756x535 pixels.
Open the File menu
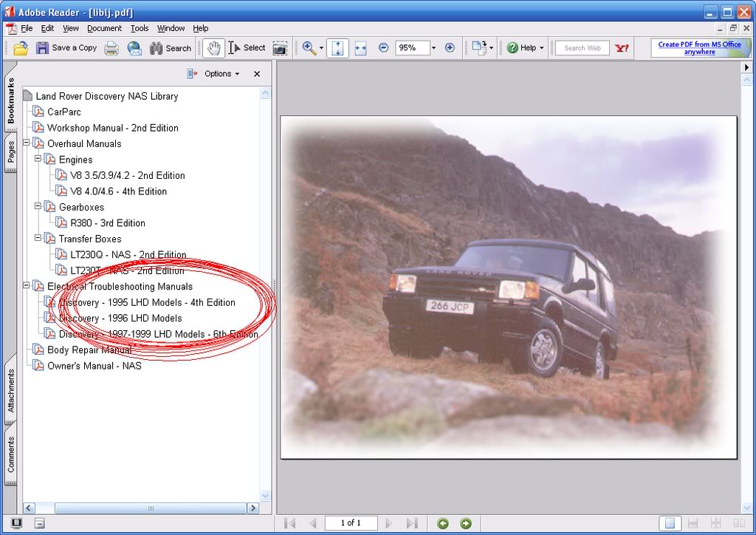(27, 29)
